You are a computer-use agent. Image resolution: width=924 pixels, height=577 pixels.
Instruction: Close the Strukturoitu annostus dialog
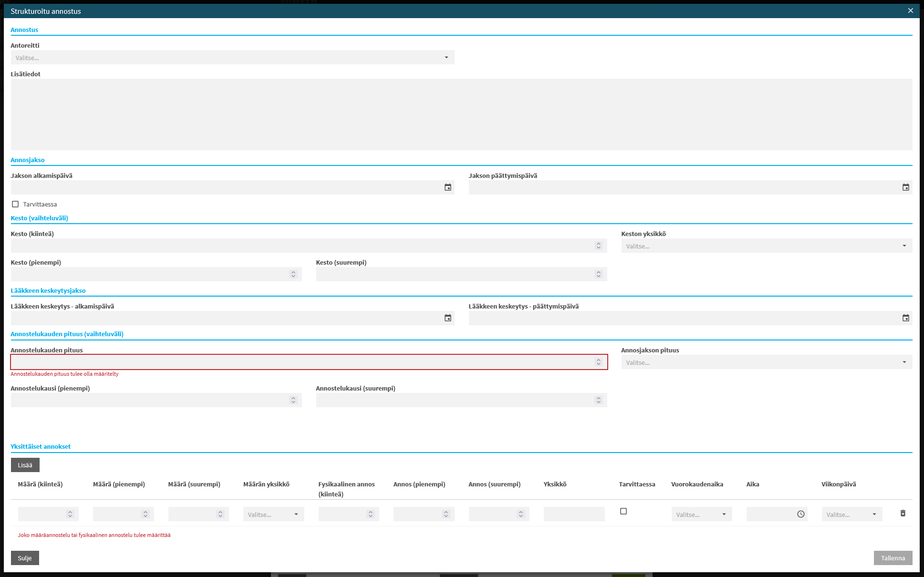point(910,10)
